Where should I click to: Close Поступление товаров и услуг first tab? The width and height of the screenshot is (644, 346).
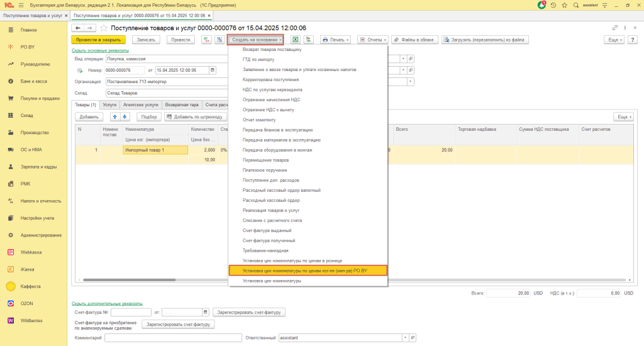coord(66,16)
